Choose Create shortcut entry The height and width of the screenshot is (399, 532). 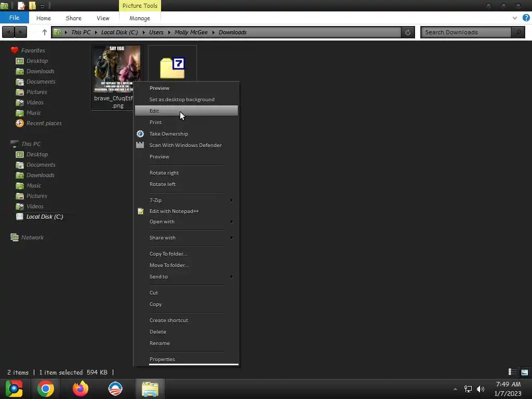point(169,320)
